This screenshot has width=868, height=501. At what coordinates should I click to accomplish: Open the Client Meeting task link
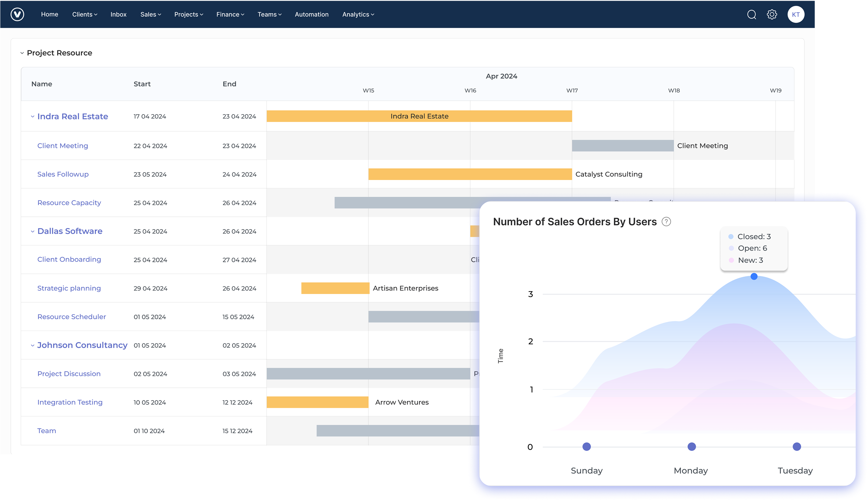click(x=63, y=146)
